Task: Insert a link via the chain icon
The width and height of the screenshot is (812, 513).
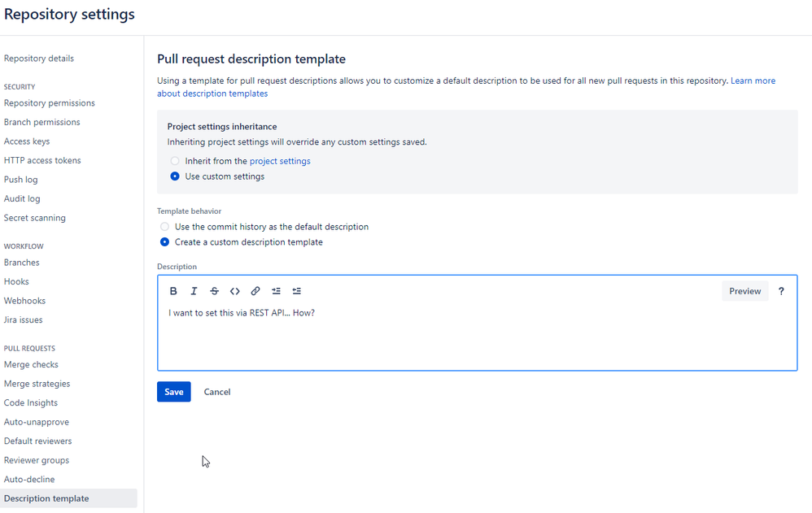Action: (255, 291)
